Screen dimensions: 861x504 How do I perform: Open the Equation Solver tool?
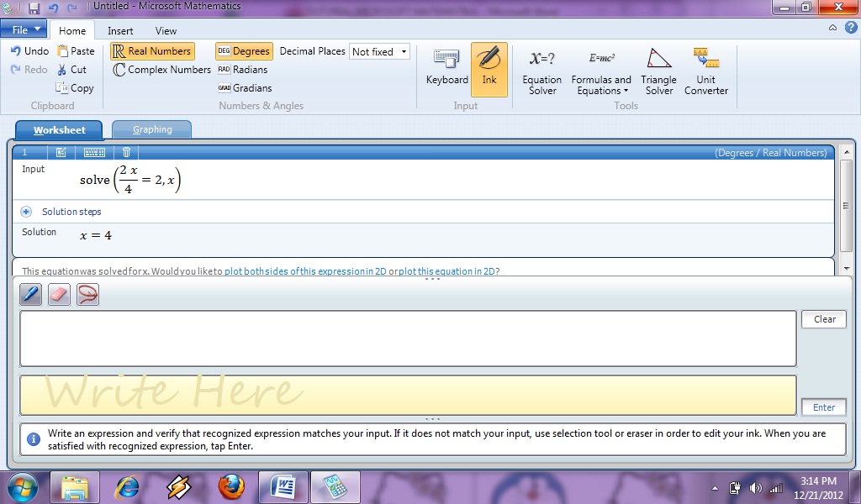click(x=542, y=72)
